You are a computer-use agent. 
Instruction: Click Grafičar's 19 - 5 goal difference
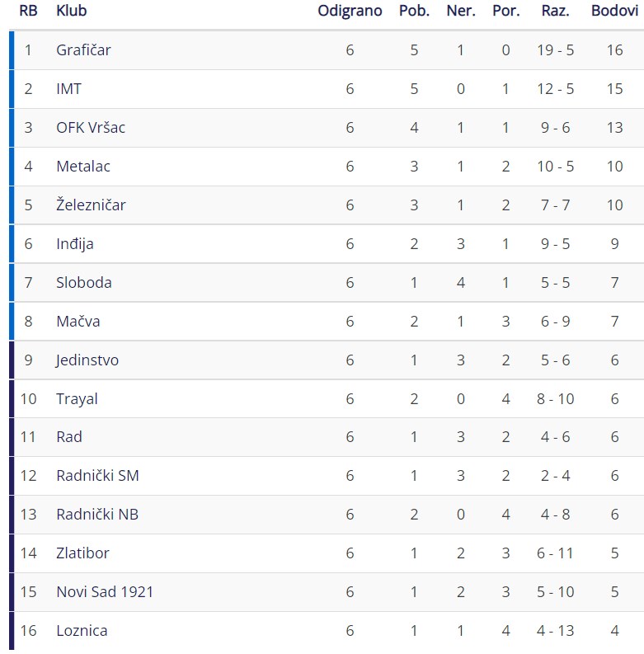pos(556,50)
